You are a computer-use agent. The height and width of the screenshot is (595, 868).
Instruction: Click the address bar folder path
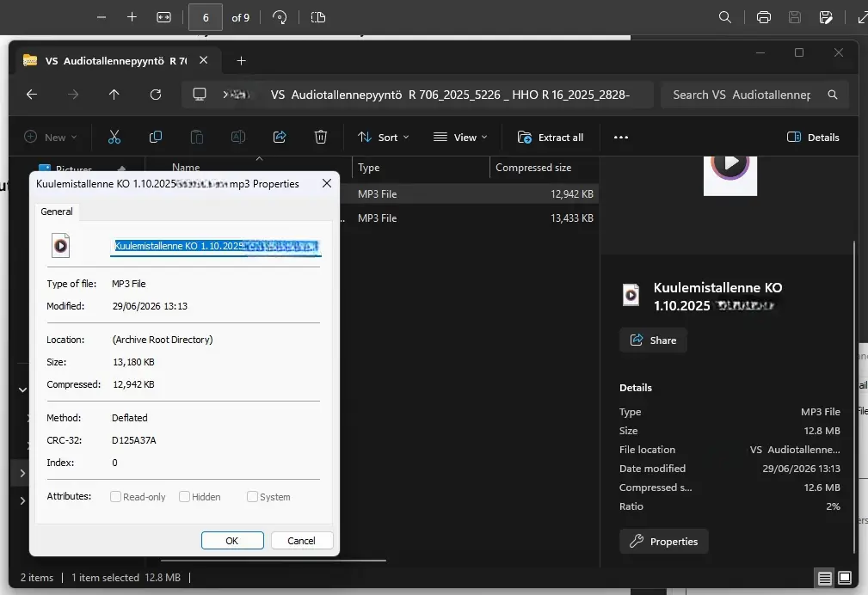point(450,95)
